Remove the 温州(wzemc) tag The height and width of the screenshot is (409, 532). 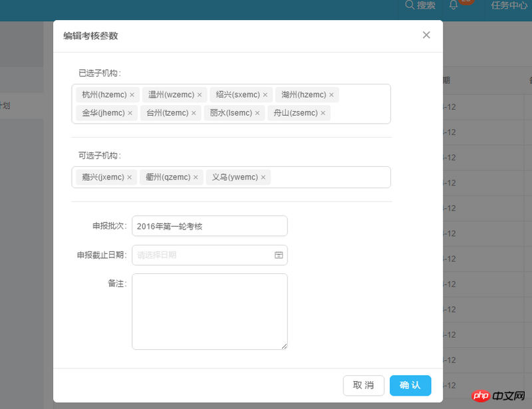tap(199, 95)
